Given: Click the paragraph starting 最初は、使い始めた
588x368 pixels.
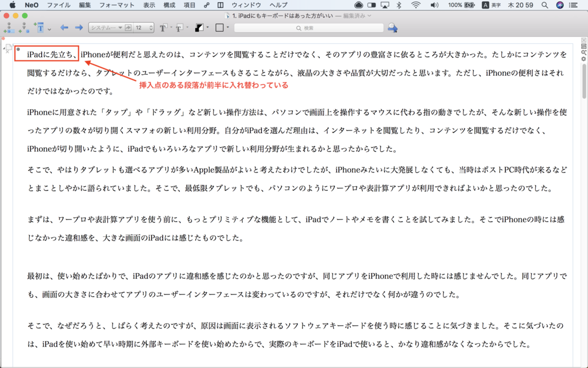Looking at the screenshot, I should tap(297, 285).
